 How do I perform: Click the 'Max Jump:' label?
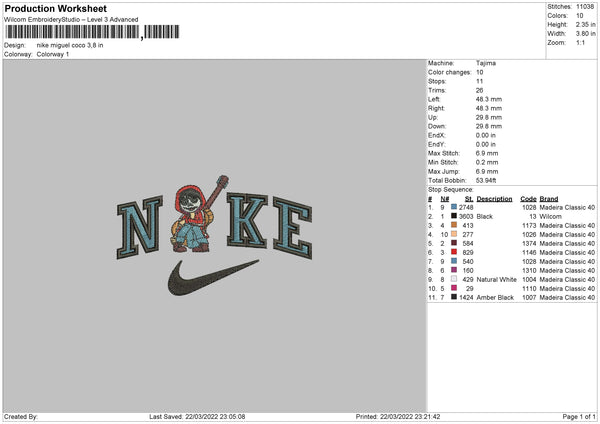444,171
